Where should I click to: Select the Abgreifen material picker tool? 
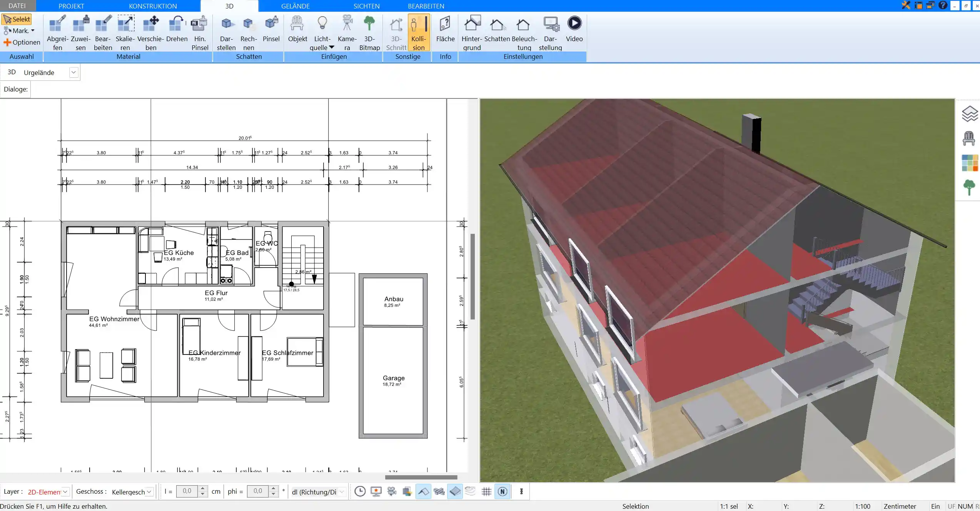pos(57,33)
